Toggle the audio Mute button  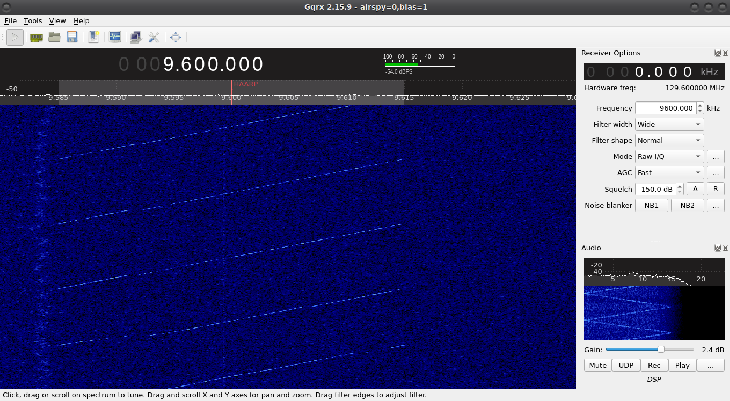tap(597, 365)
